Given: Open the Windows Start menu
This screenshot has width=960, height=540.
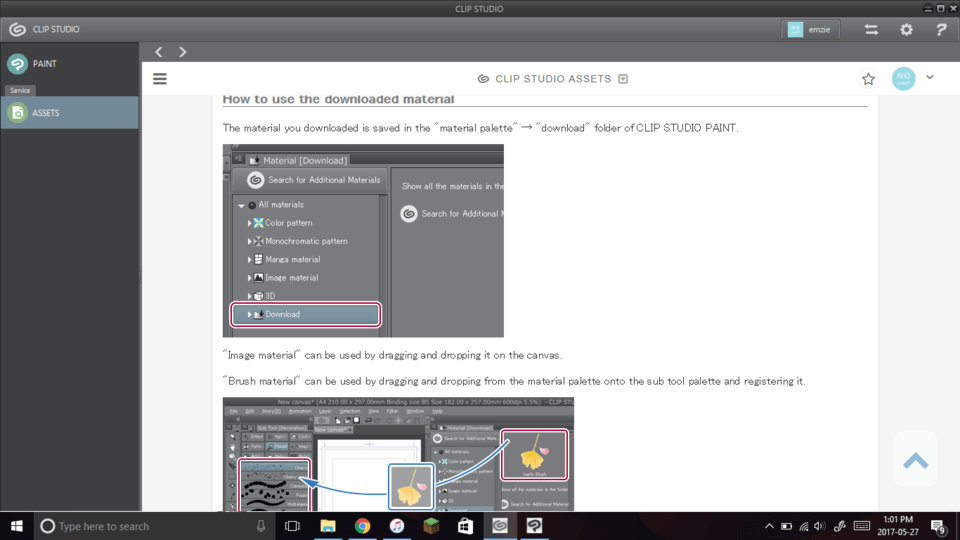Looking at the screenshot, I should pos(17,526).
